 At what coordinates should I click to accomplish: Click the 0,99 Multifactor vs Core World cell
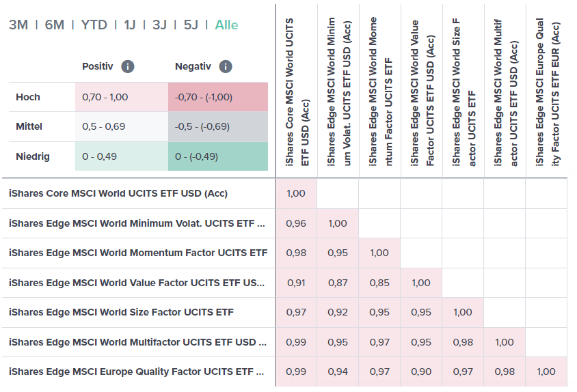coord(296,342)
